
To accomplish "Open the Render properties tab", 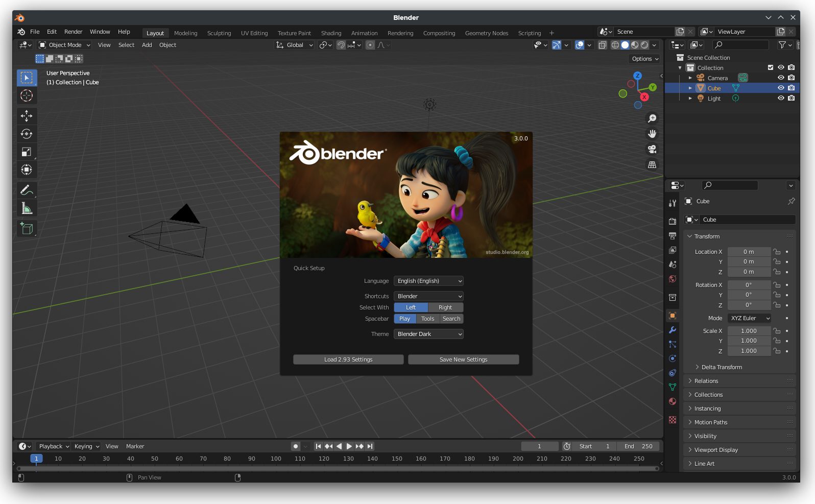I will [x=673, y=222].
